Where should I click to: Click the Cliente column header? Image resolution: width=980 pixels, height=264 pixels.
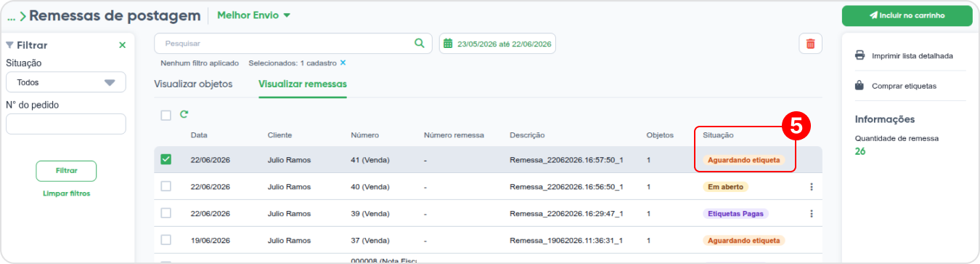click(279, 135)
